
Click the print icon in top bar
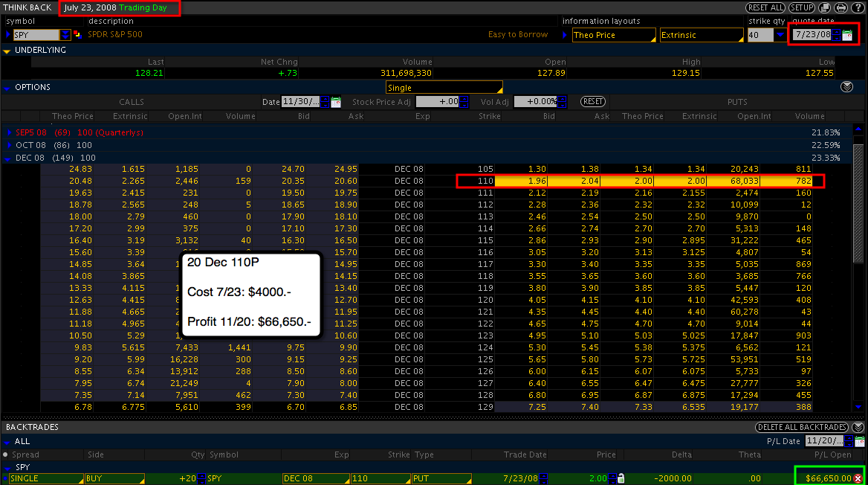841,7
